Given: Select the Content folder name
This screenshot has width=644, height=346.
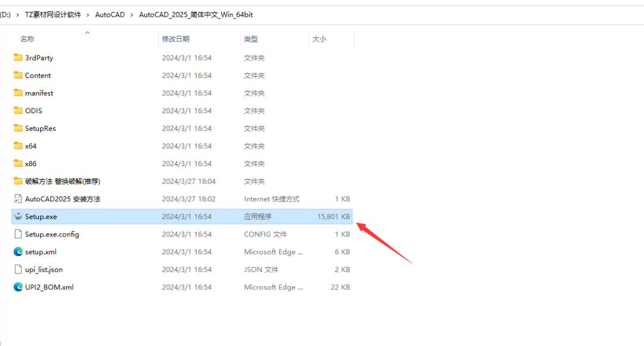Looking at the screenshot, I should pyautogui.click(x=38, y=76).
